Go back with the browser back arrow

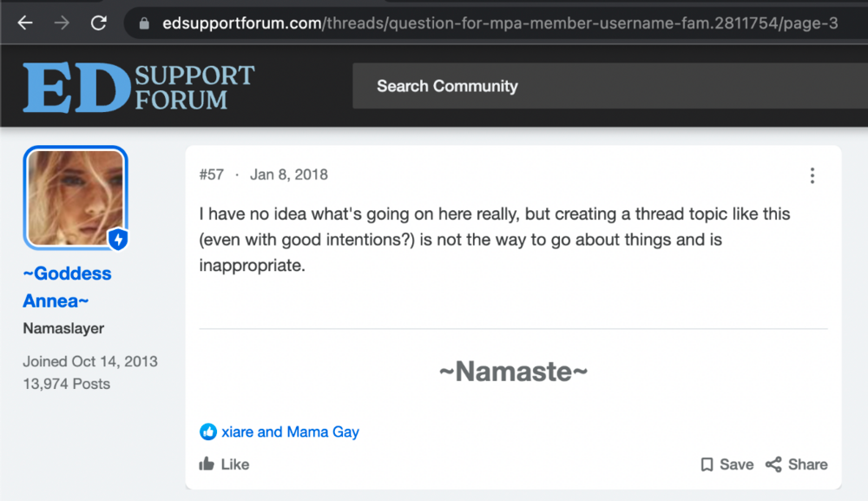coord(25,23)
